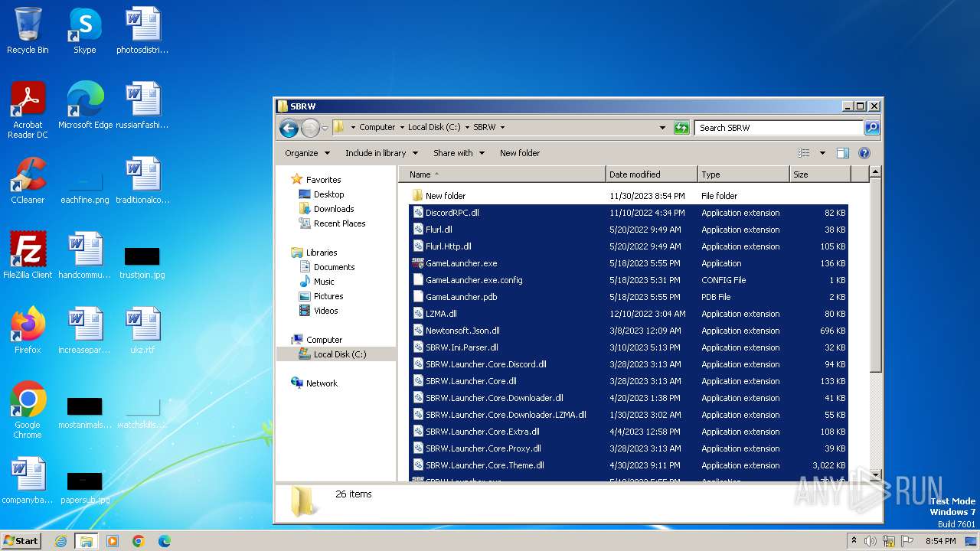The width and height of the screenshot is (980, 551).
Task: Open Edge from the taskbar
Action: coord(165,541)
